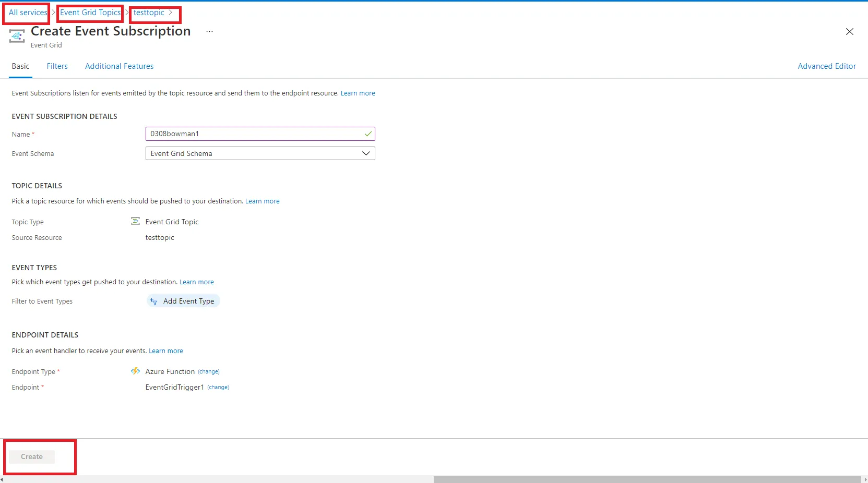Click into the Name input field
The image size is (868, 483).
[260, 134]
